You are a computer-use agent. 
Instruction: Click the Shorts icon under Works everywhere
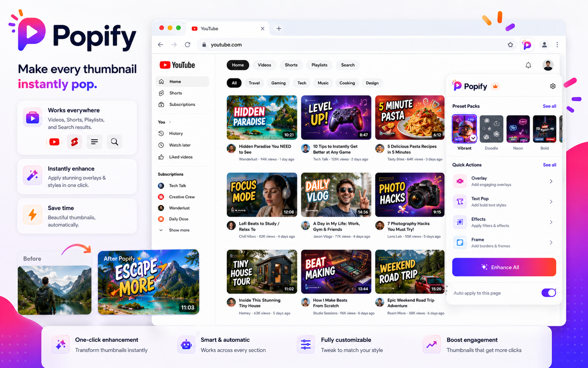point(74,142)
